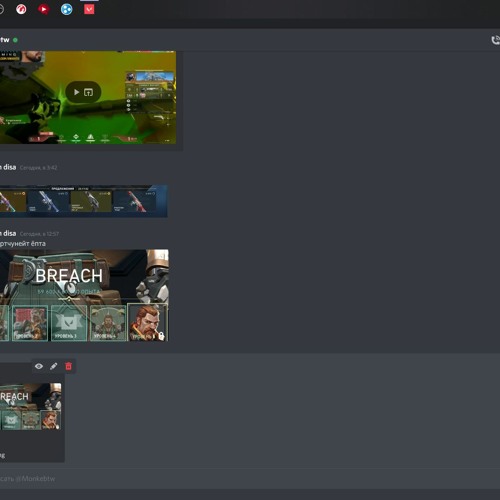
Task: Open the blue circular icon with white dots
Action: coord(66,9)
